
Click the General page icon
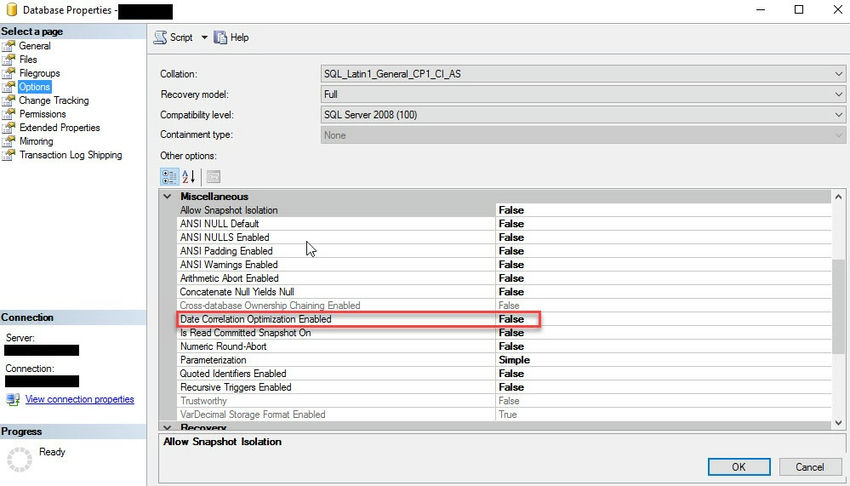9,46
